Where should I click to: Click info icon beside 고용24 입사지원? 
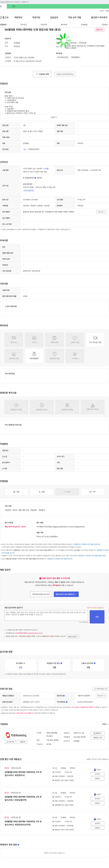pos(95,663)
